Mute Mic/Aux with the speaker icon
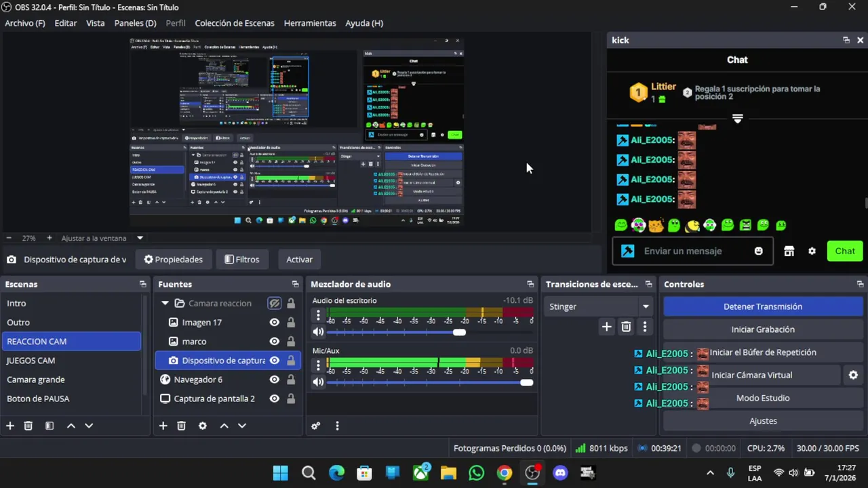Screen dimensions: 868x488 tap(318, 382)
